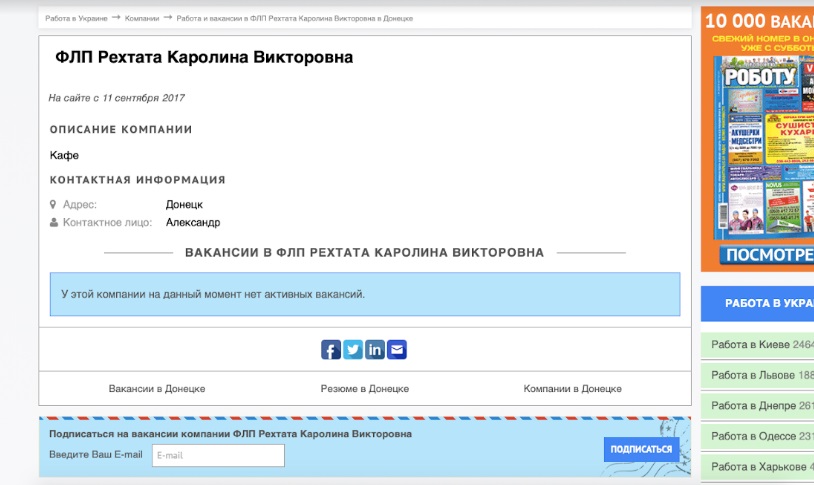814x485 pixels.
Task: Share page via Twitter icon
Action: pos(353,350)
